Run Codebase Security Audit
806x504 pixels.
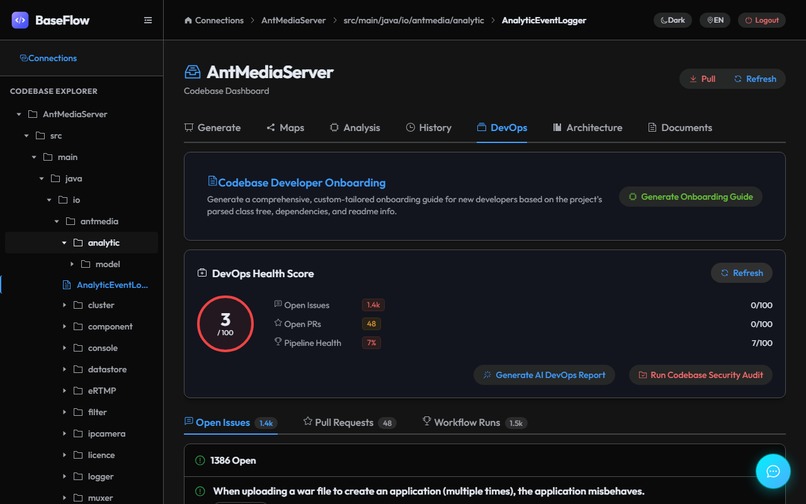pos(701,375)
